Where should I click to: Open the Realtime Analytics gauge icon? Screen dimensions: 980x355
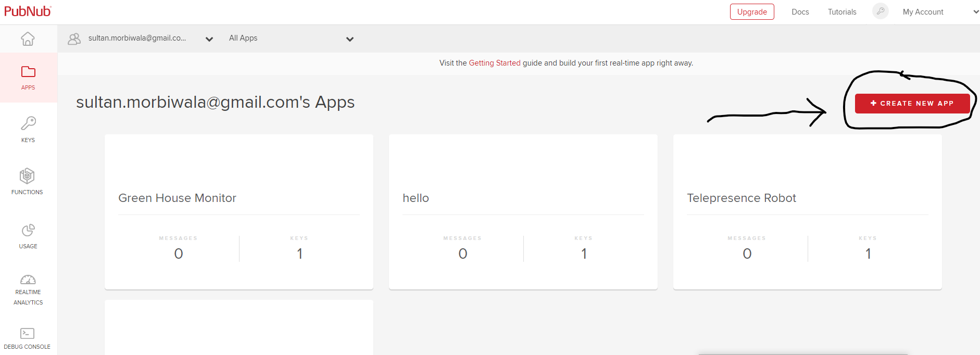[x=28, y=280]
